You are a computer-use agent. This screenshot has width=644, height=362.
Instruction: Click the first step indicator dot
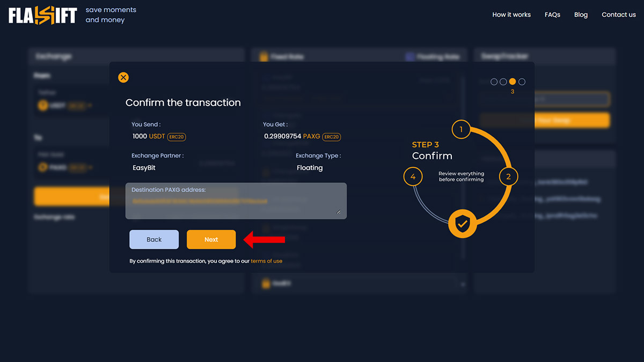(494, 82)
